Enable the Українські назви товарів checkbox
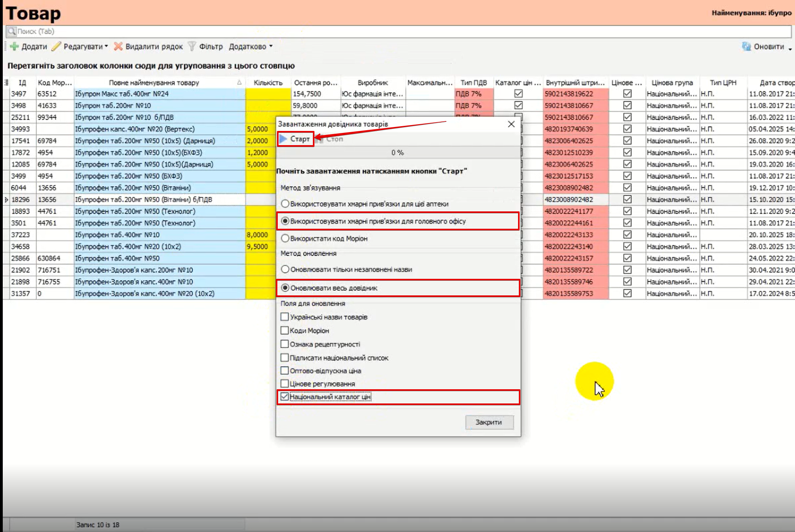The width and height of the screenshot is (795, 532). tap(284, 317)
